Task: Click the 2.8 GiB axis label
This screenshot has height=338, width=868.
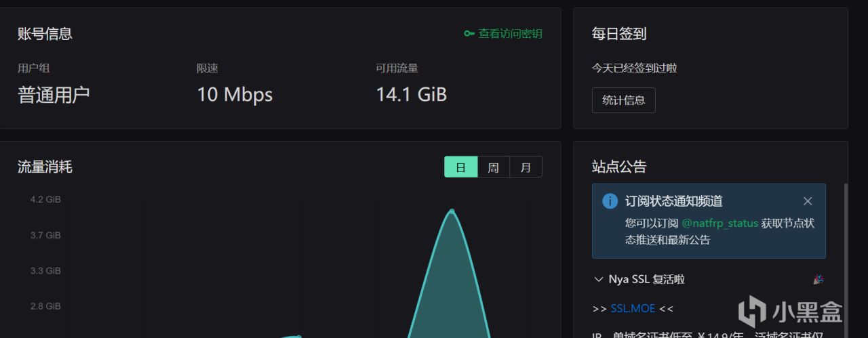Action: 45,306
